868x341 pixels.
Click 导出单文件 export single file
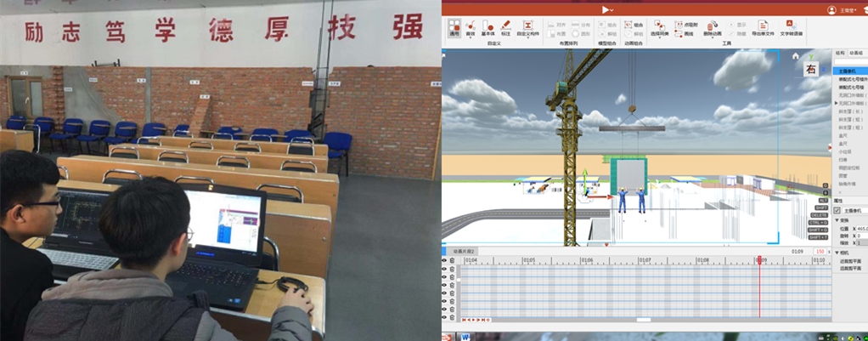click(763, 28)
